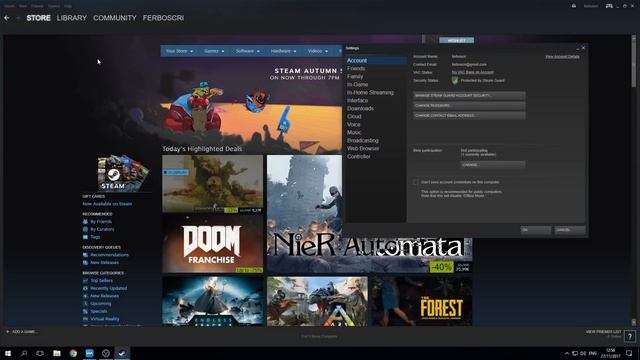
Task: Go back with the left arrow icon
Action: click(x=7, y=18)
